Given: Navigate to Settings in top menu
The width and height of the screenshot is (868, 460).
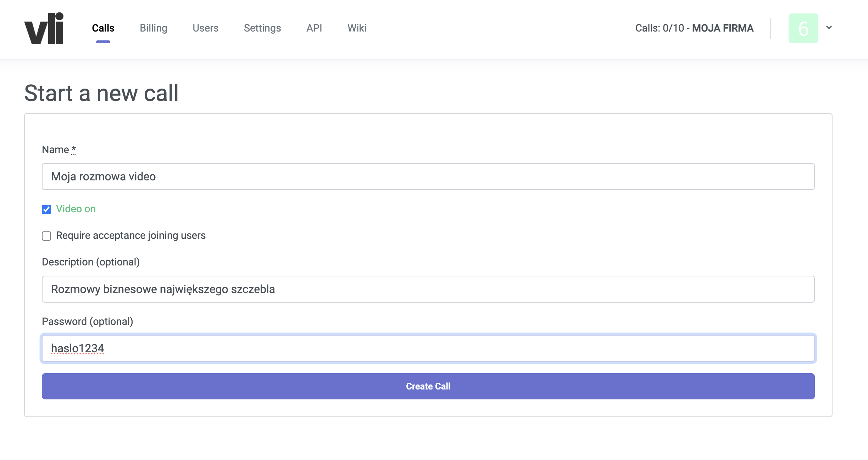Looking at the screenshot, I should [x=262, y=28].
